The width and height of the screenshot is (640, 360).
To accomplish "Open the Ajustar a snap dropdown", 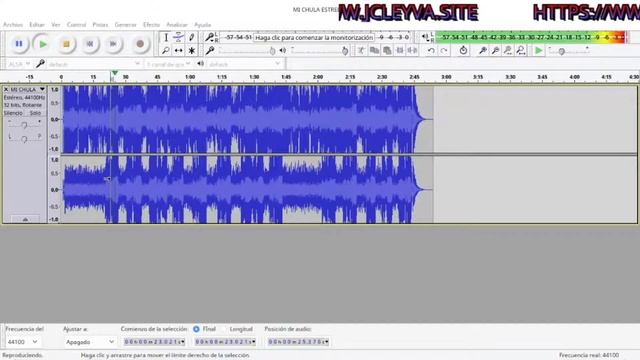I will coord(90,342).
